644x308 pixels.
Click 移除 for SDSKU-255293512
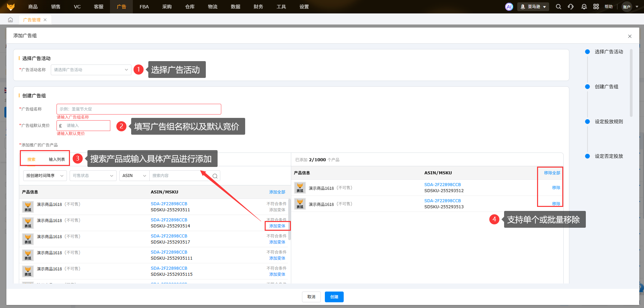556,188
